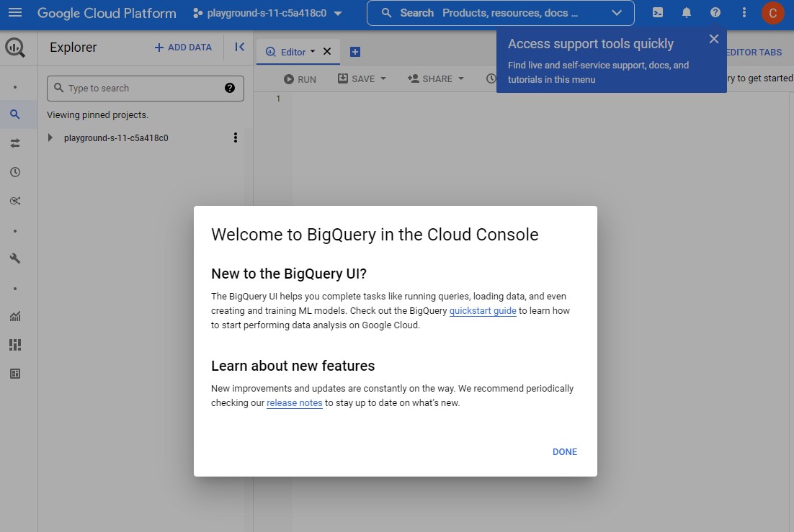794x532 pixels.
Task: Dismiss the support tools tooltip
Action: click(714, 39)
